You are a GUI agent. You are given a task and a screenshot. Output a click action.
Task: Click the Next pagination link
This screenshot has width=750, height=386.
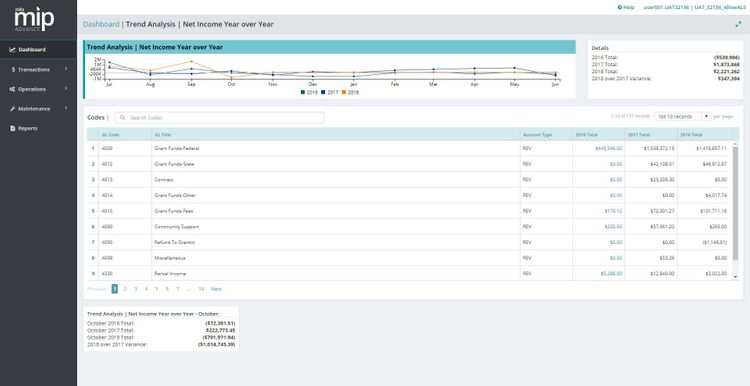216,289
